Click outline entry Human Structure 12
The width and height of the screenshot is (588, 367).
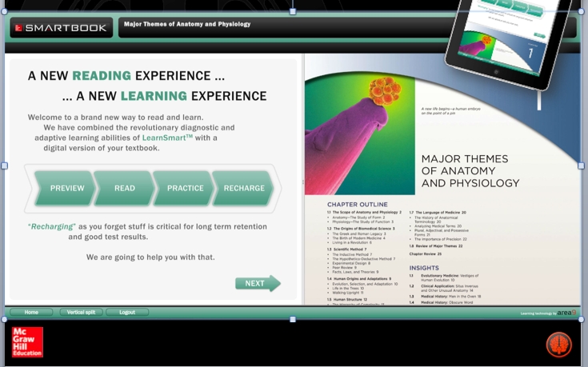(347, 300)
